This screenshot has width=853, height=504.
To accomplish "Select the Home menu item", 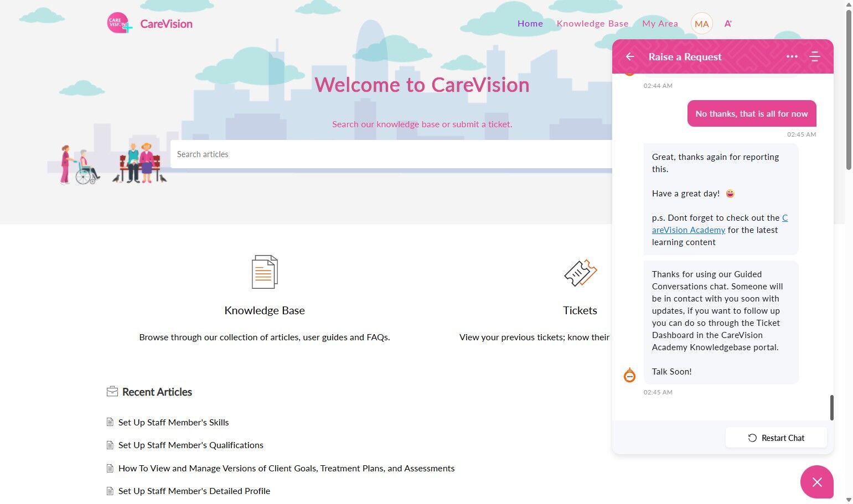I will [530, 24].
